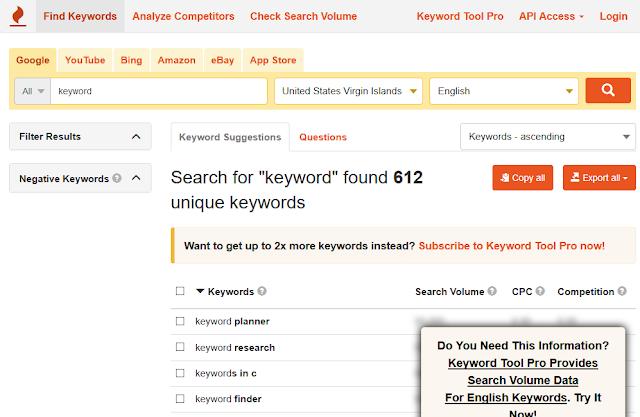Switch to the Bing tab
This screenshot has width=640, height=417.
(131, 60)
